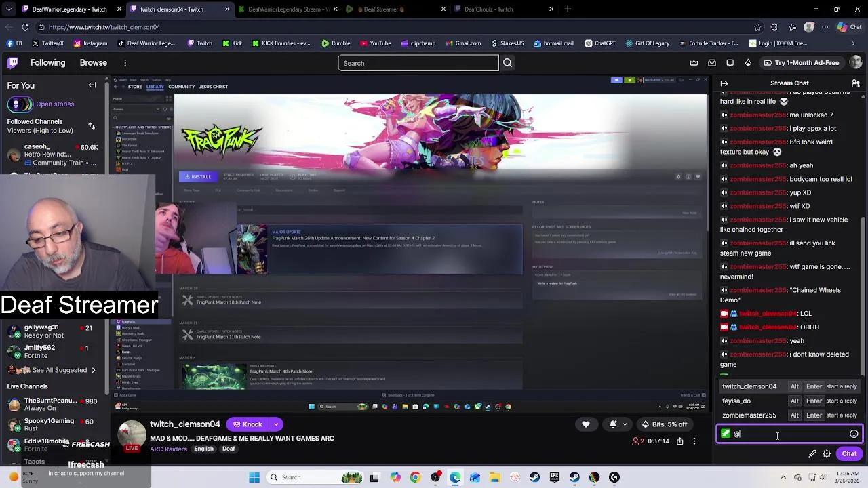This screenshot has height=488, width=868.
Task: Open a new browser tab
Action: tap(568, 9)
